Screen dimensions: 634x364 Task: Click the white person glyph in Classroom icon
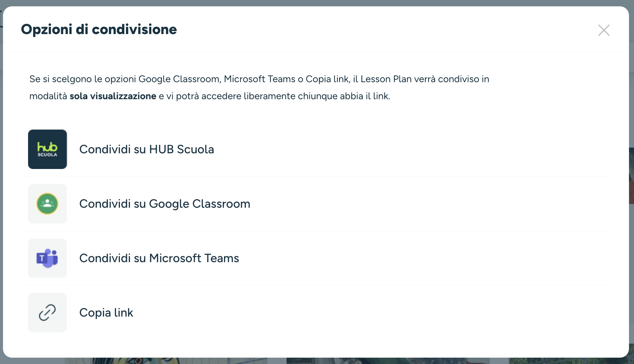[x=47, y=203]
